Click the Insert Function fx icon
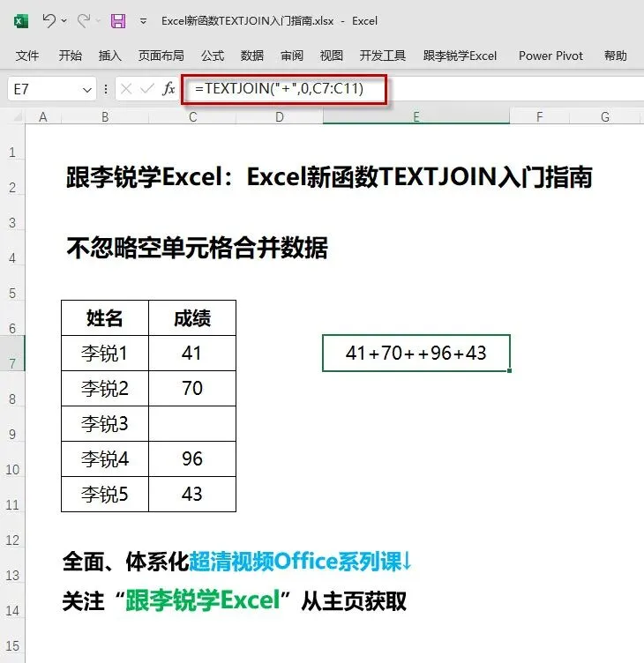 coord(168,89)
